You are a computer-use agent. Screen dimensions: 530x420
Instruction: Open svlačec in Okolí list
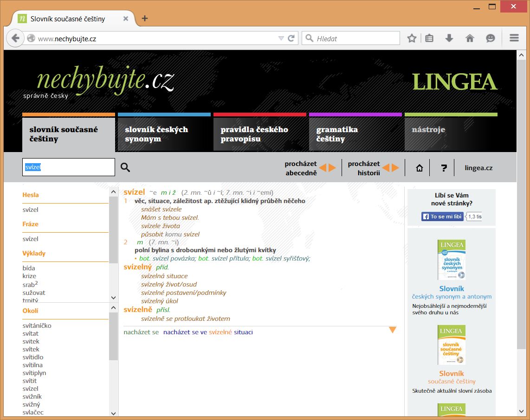(33, 412)
